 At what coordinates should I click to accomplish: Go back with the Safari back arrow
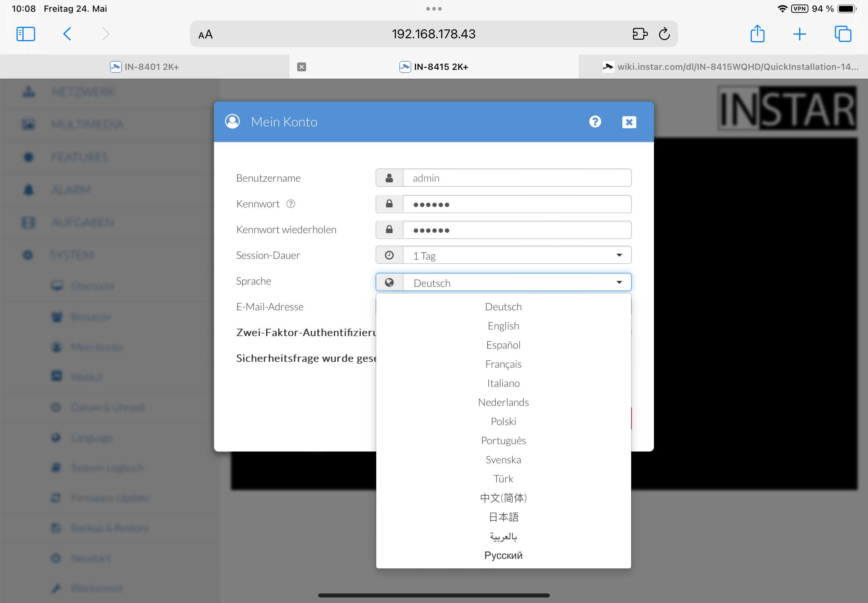[67, 34]
